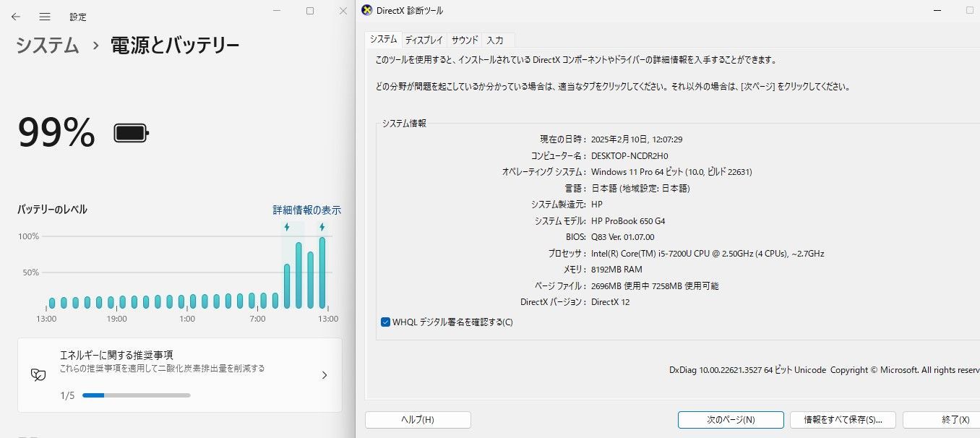980x438 pixels.
Task: Maximize the Settings window
Action: 310,11
